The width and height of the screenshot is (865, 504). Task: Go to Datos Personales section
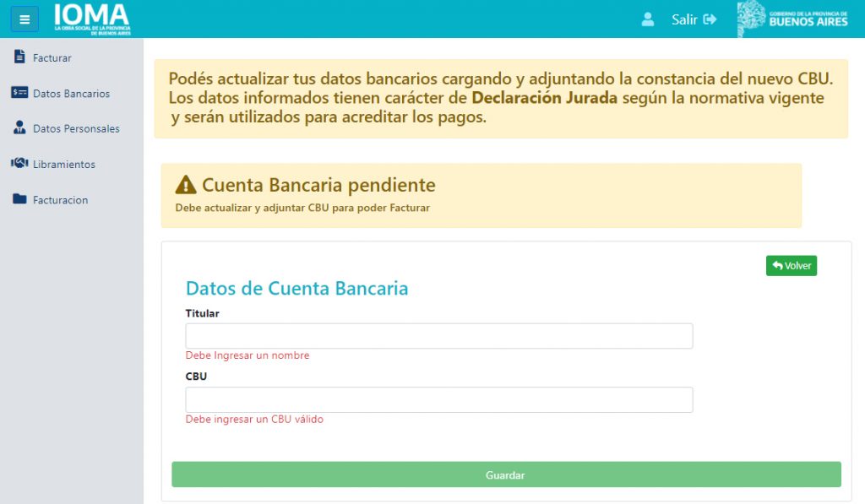pos(76,129)
